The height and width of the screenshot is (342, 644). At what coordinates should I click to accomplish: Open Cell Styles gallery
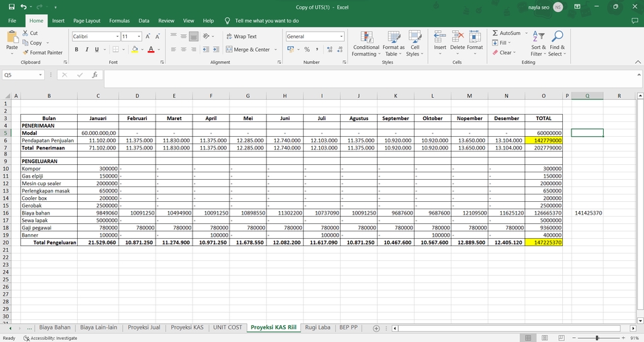point(415,44)
